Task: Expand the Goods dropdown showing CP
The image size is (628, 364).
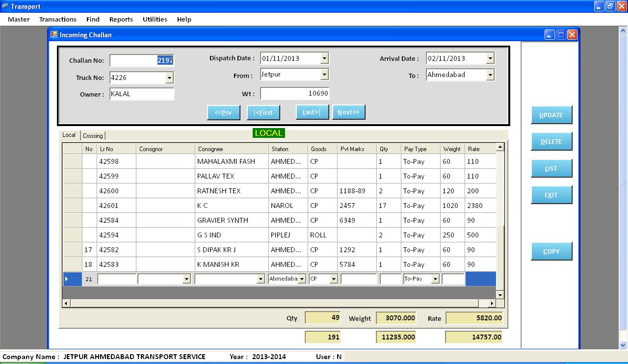Action: tap(334, 279)
